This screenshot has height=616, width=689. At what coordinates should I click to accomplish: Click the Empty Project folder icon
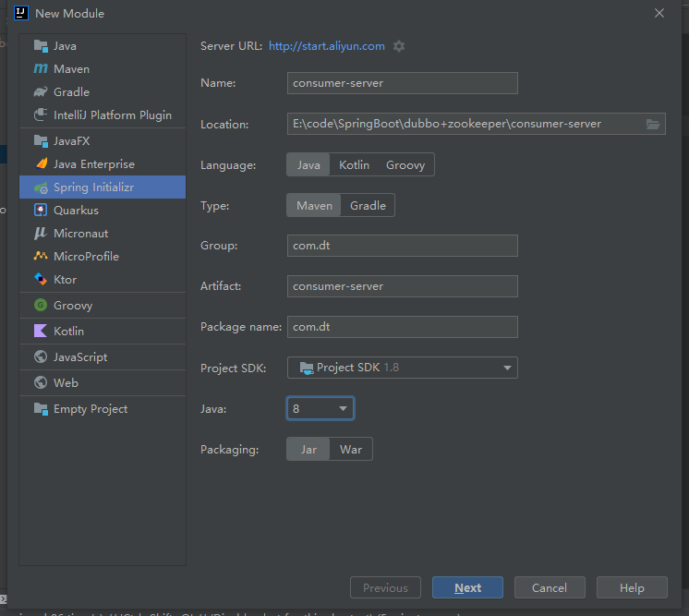pos(41,408)
